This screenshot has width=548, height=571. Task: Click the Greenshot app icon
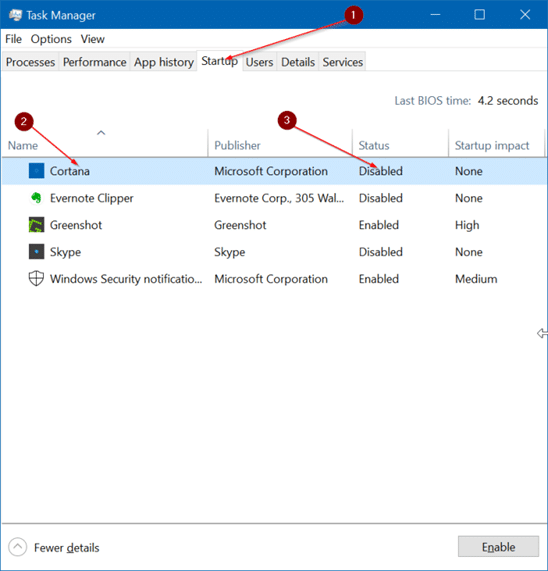[36, 225]
